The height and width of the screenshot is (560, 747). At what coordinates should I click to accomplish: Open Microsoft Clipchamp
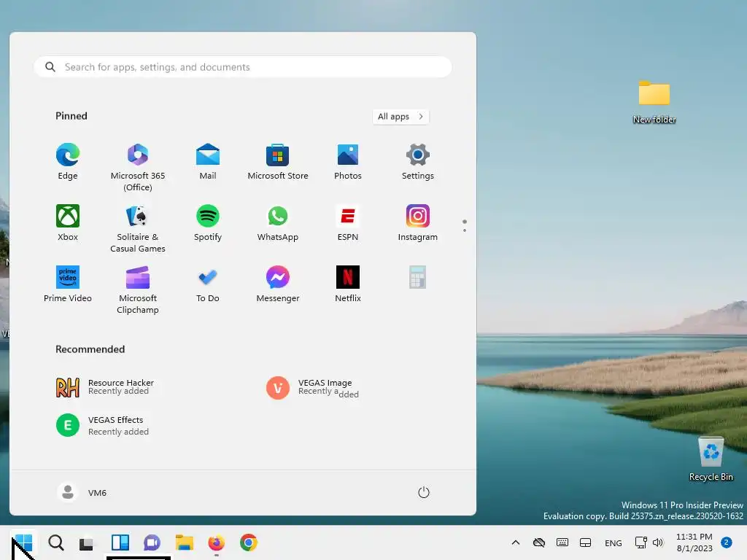138,290
